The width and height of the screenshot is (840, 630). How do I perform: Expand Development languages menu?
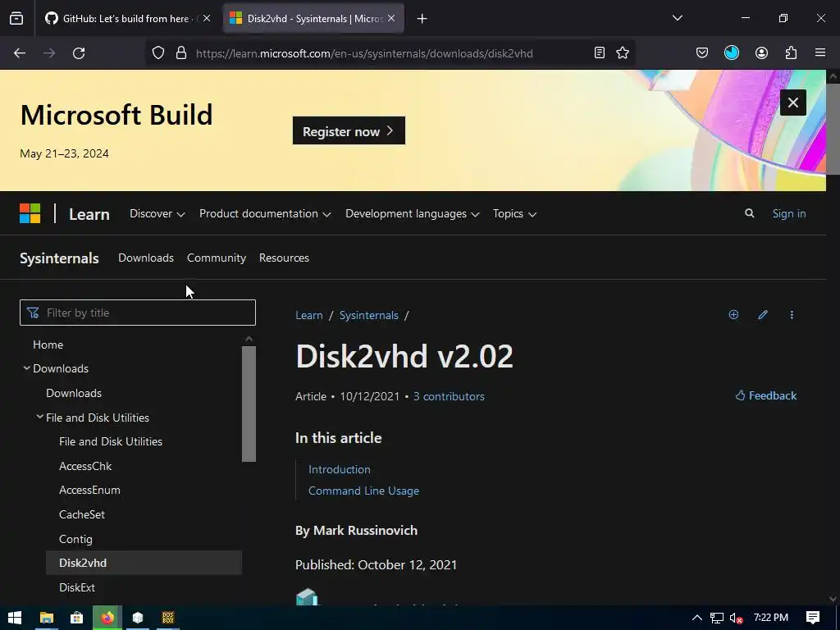pyautogui.click(x=412, y=214)
